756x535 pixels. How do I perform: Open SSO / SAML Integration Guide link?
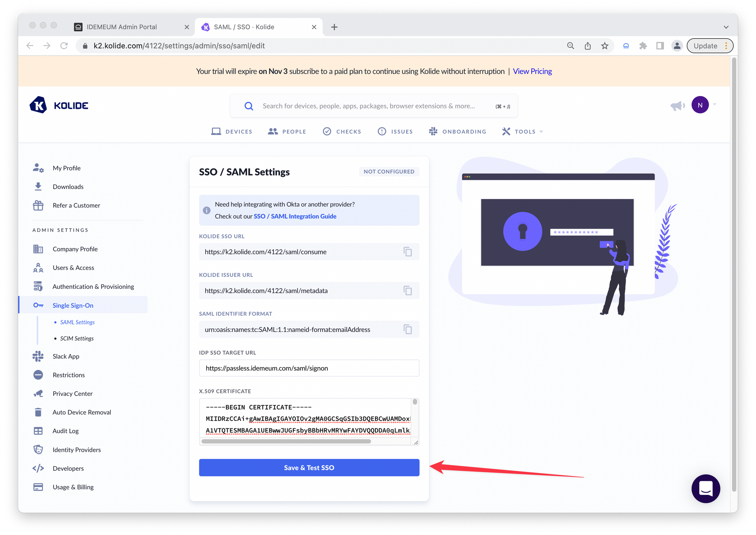(295, 216)
